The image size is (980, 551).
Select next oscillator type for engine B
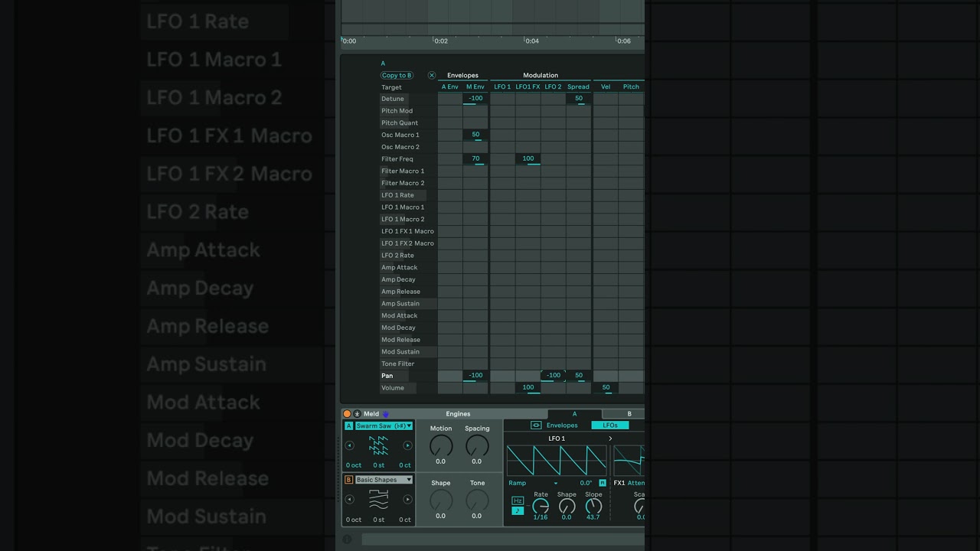(x=407, y=500)
